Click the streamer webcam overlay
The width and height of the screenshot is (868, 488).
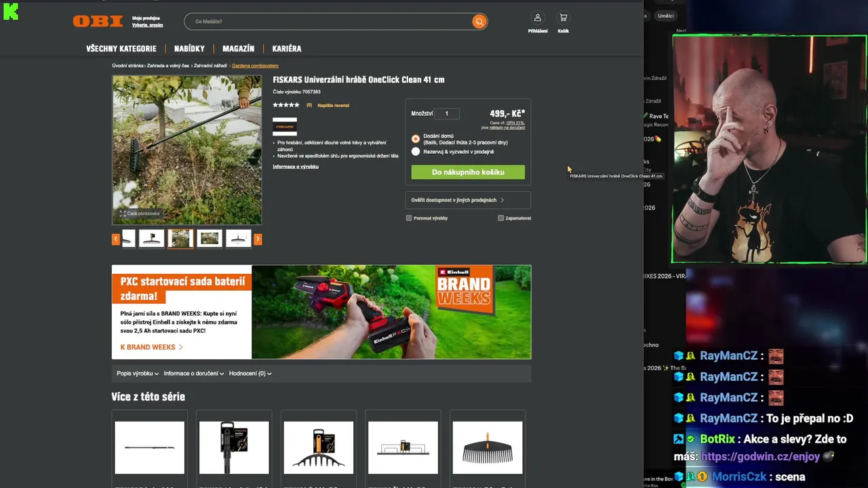click(x=770, y=149)
